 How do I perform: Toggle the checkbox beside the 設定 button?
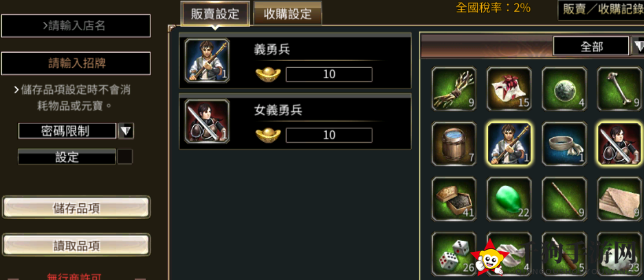125,156
